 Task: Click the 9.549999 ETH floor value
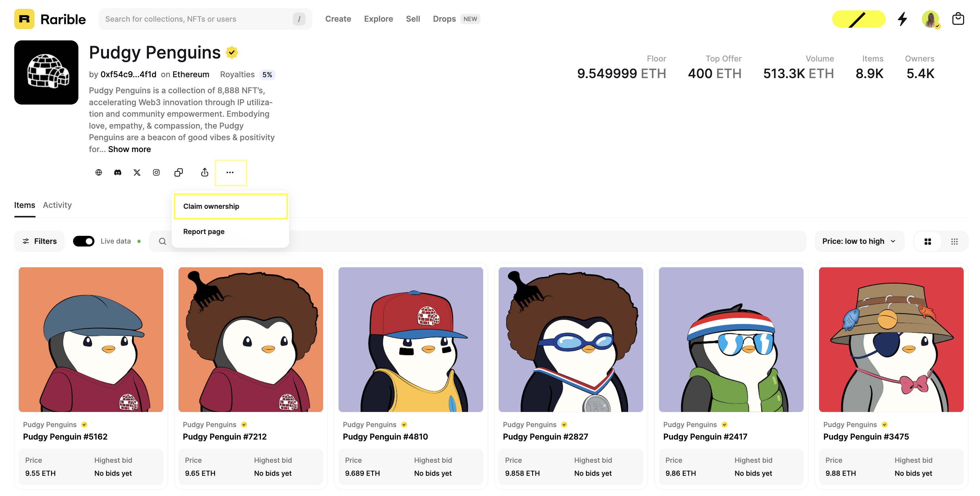click(x=622, y=73)
